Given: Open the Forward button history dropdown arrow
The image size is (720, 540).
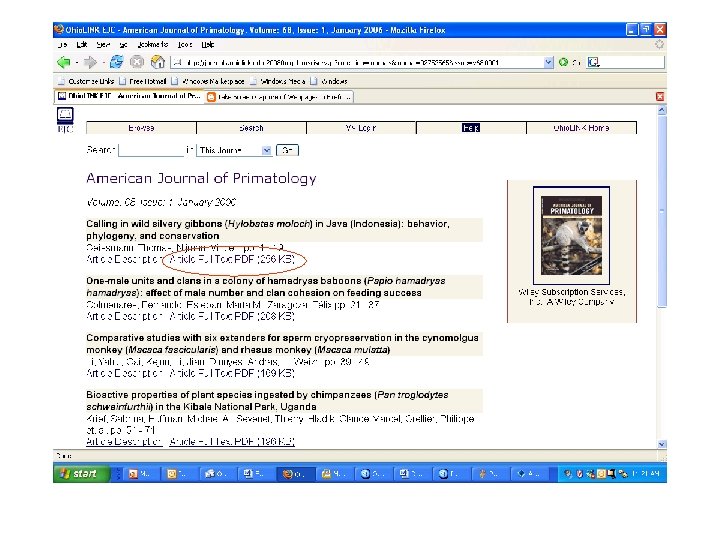Looking at the screenshot, I should pos(103,62).
